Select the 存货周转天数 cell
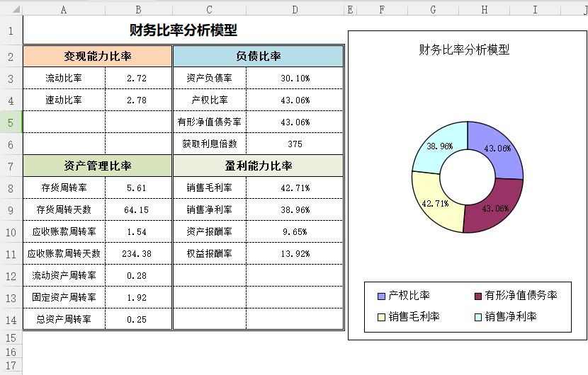 (x=64, y=210)
